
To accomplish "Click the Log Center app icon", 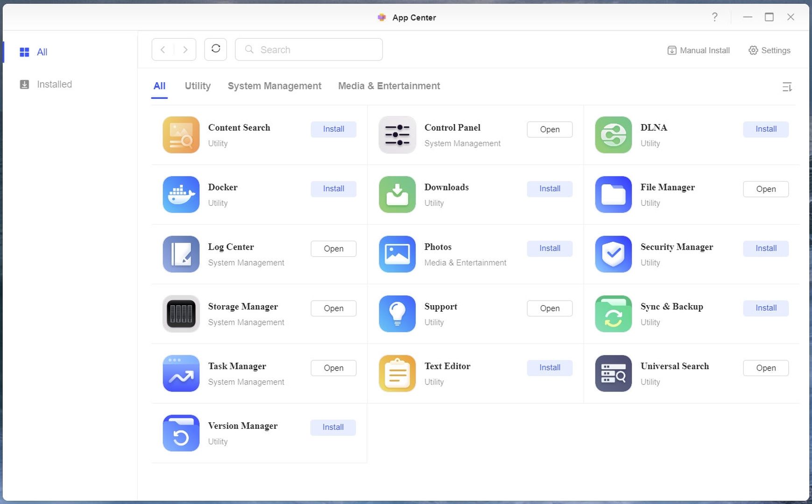I will 181,254.
